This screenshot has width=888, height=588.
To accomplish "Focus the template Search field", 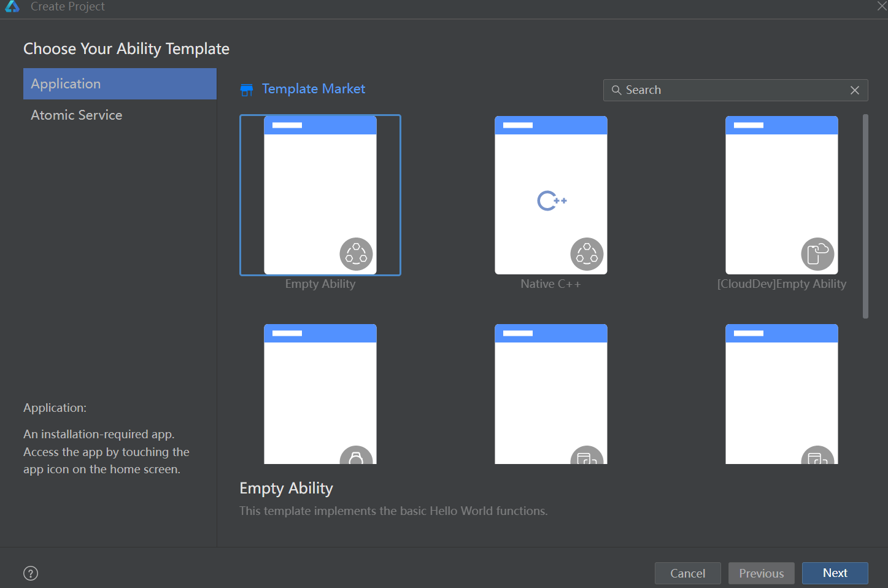I will click(735, 90).
